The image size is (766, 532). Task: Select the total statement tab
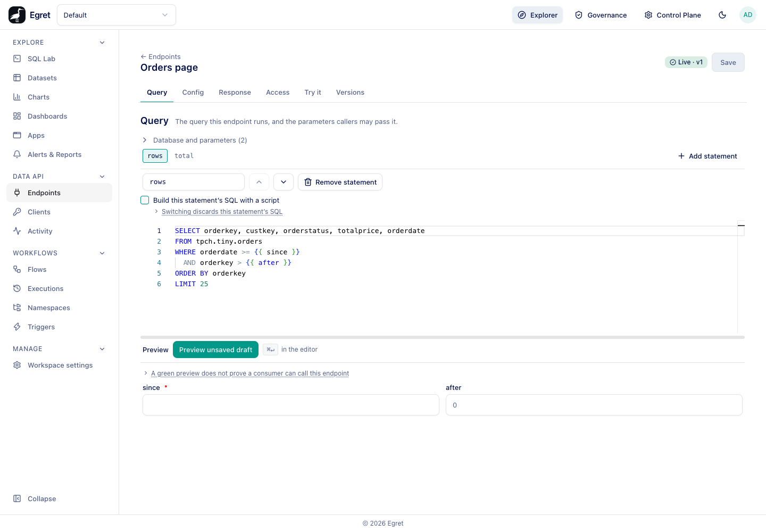point(184,156)
